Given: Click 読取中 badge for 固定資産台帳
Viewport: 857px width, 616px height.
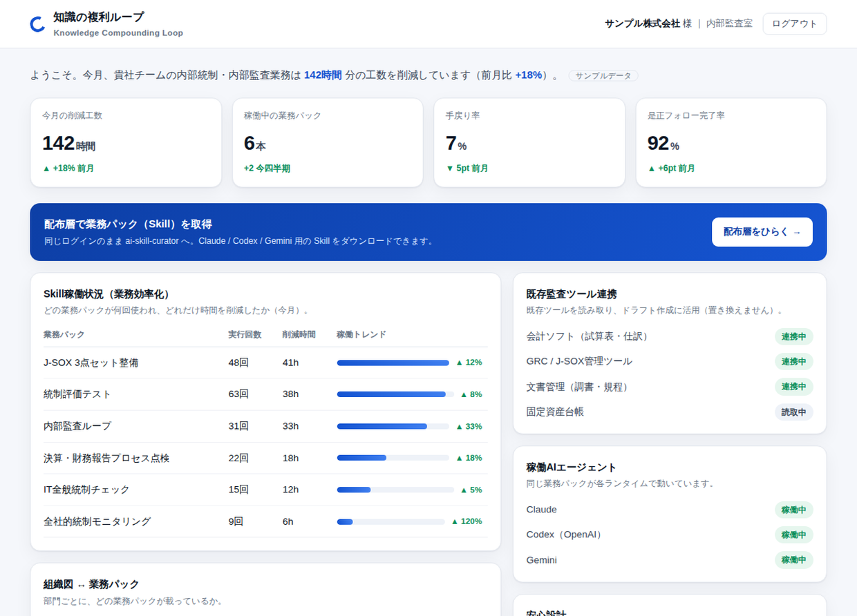Looking at the screenshot, I should [x=793, y=412].
